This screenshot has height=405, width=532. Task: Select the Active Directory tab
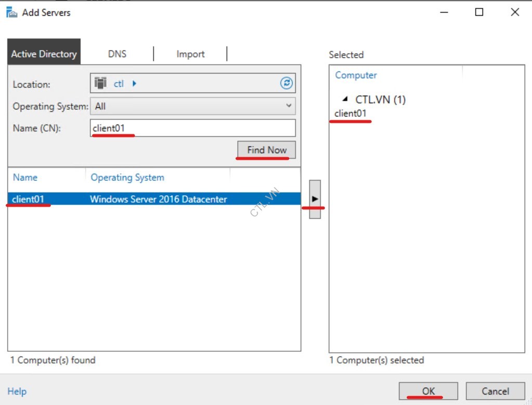44,53
